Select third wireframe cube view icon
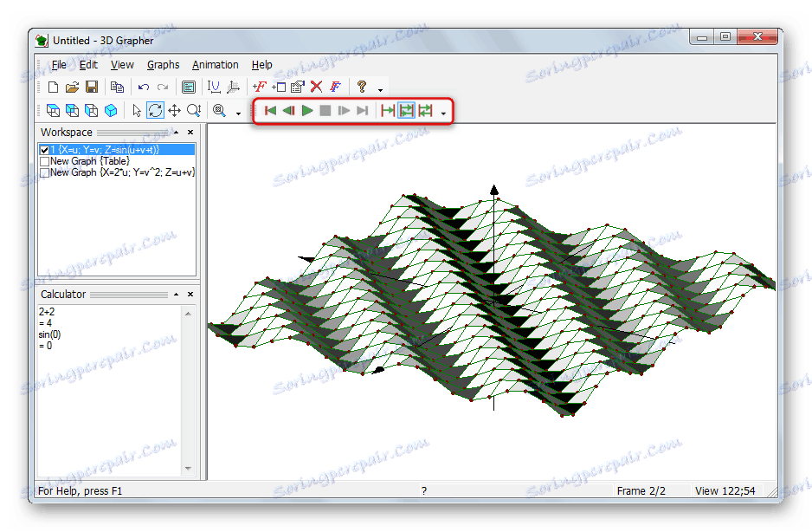This screenshot has height=532, width=812. [91, 110]
